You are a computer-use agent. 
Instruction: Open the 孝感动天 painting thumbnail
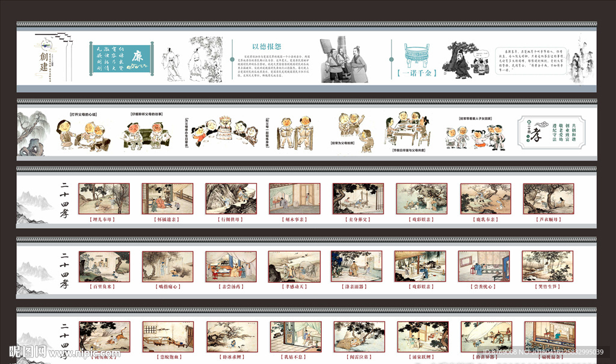(294, 267)
